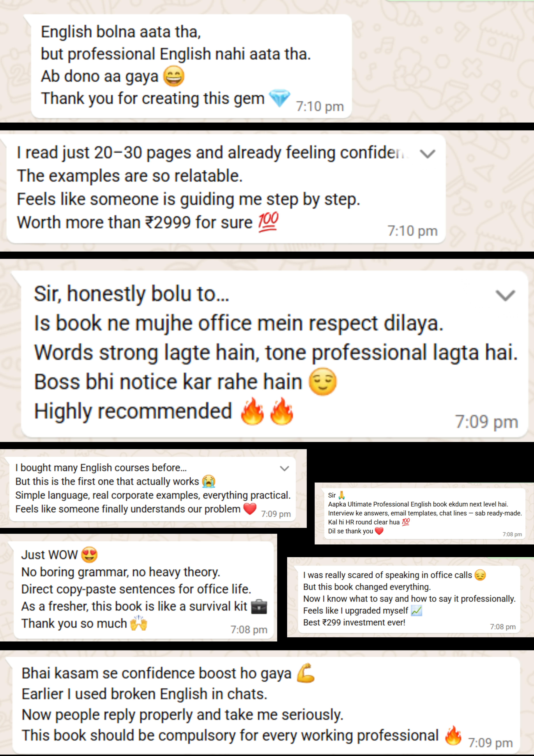Click the crying face emoji after 'actually works'
This screenshot has width=534, height=756.
click(x=209, y=481)
